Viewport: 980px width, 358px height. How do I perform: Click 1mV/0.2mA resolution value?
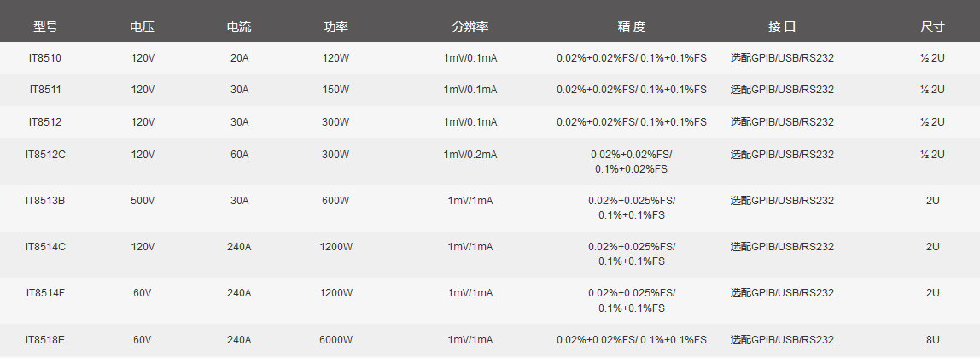470,154
